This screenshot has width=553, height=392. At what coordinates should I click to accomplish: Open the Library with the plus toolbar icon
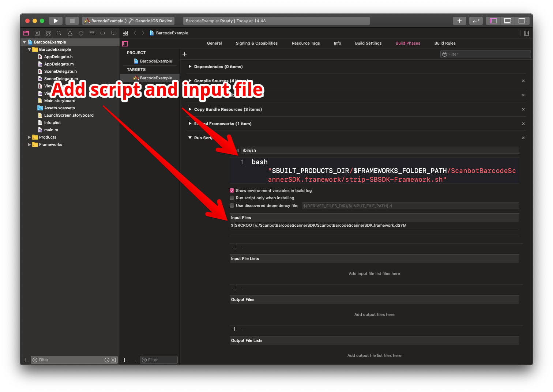459,21
